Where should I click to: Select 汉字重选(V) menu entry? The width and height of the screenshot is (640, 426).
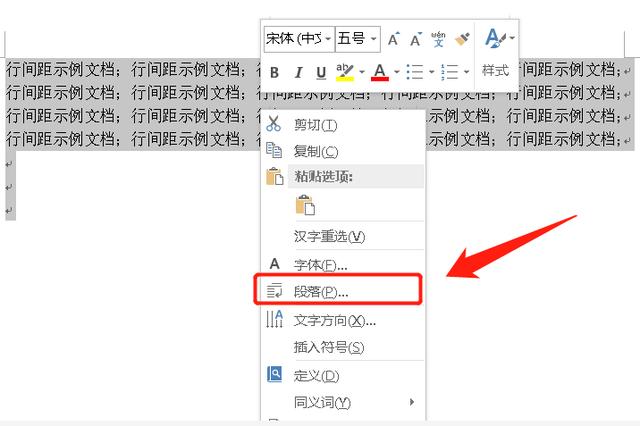[343, 236]
